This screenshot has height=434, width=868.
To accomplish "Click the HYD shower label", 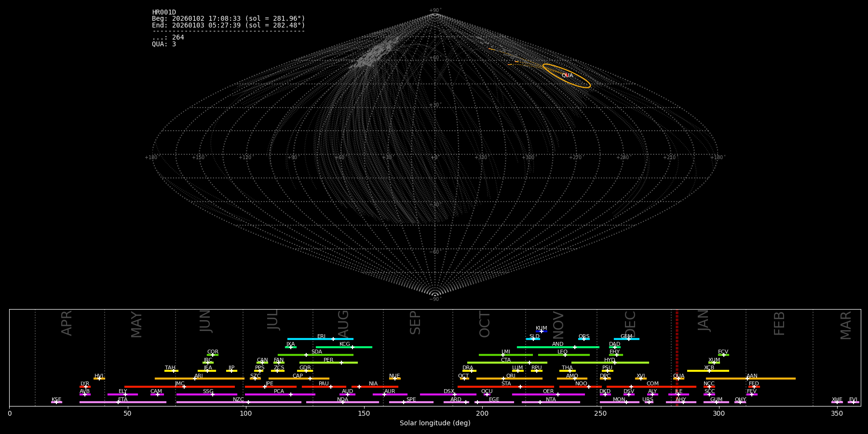I will [x=610, y=360].
